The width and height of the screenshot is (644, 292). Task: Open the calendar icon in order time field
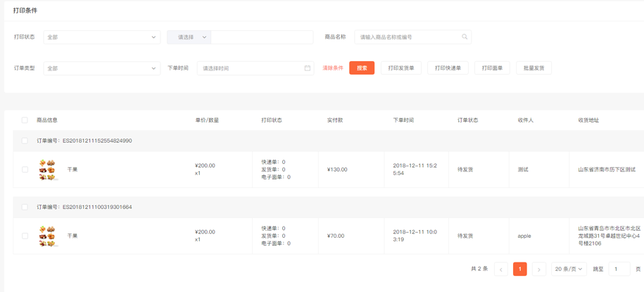click(308, 68)
